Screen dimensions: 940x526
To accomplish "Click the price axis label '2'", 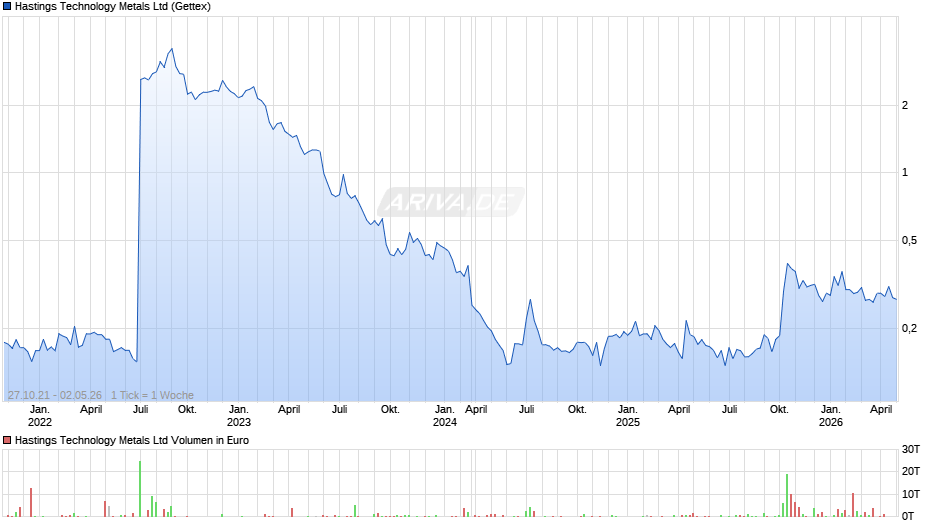I will click(905, 106).
